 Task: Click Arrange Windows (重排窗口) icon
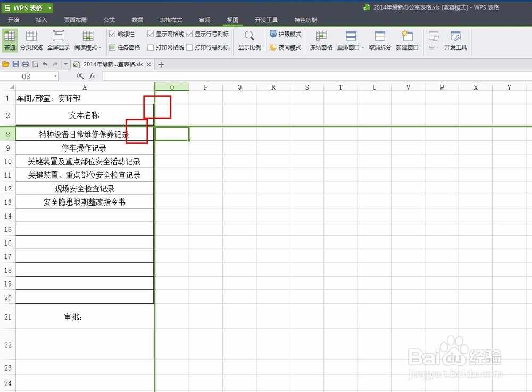click(351, 36)
